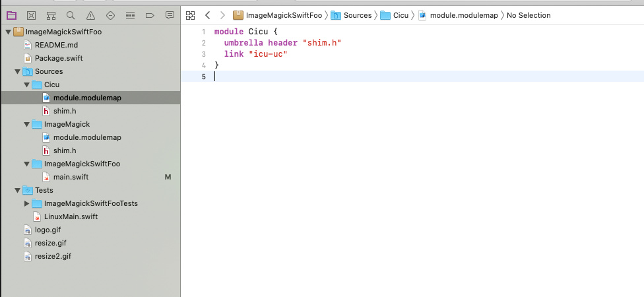
Task: Select ImageMagickSwiftFoo in the jump bar
Action: pyautogui.click(x=284, y=16)
